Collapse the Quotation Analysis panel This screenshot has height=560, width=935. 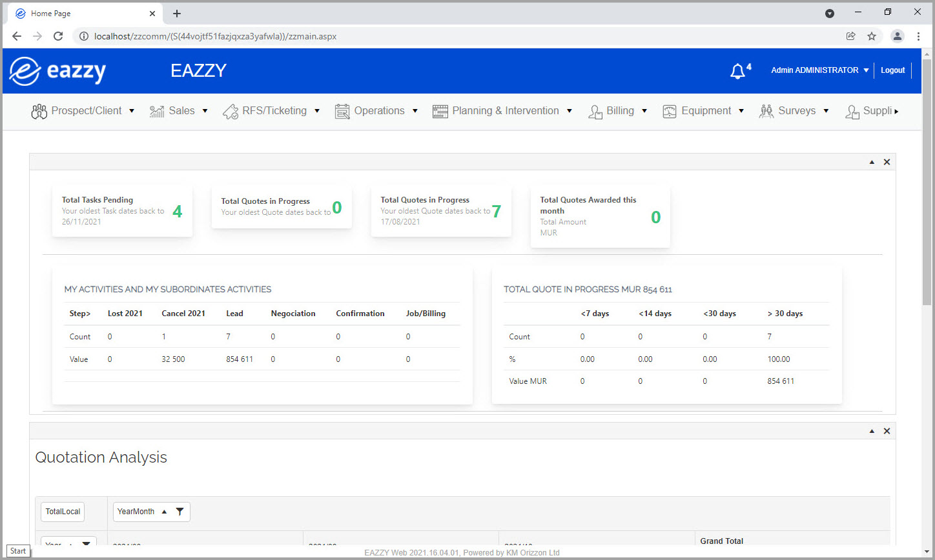pos(872,431)
